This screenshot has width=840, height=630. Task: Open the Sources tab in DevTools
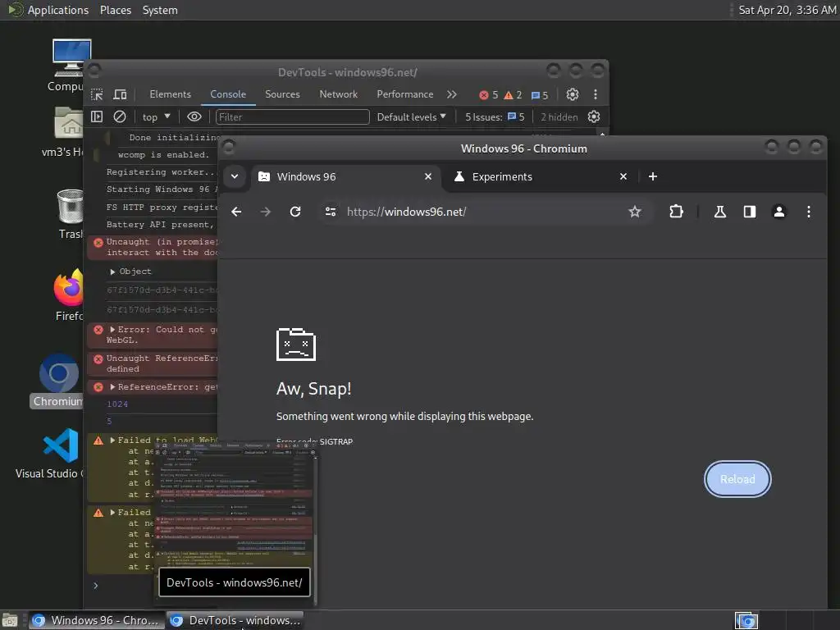(282, 94)
